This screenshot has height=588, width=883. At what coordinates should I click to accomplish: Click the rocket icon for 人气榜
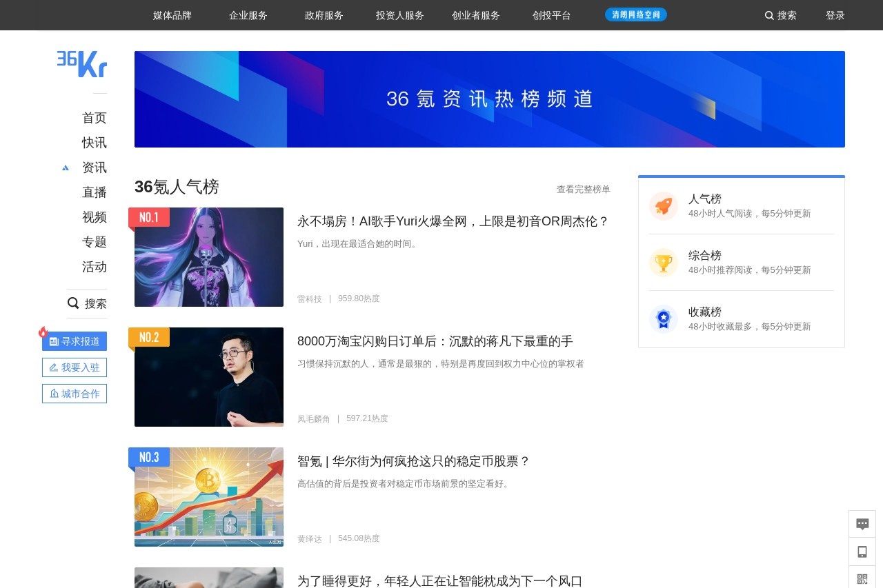[664, 205]
